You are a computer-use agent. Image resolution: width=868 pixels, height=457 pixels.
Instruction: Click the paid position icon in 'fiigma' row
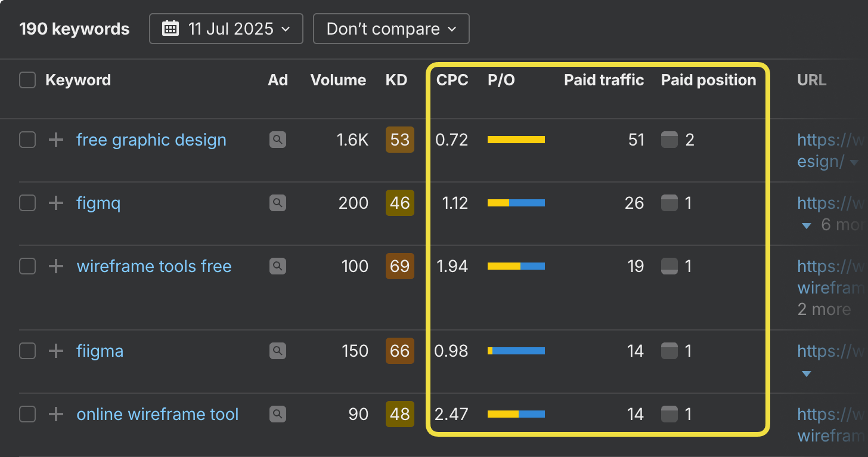click(669, 351)
